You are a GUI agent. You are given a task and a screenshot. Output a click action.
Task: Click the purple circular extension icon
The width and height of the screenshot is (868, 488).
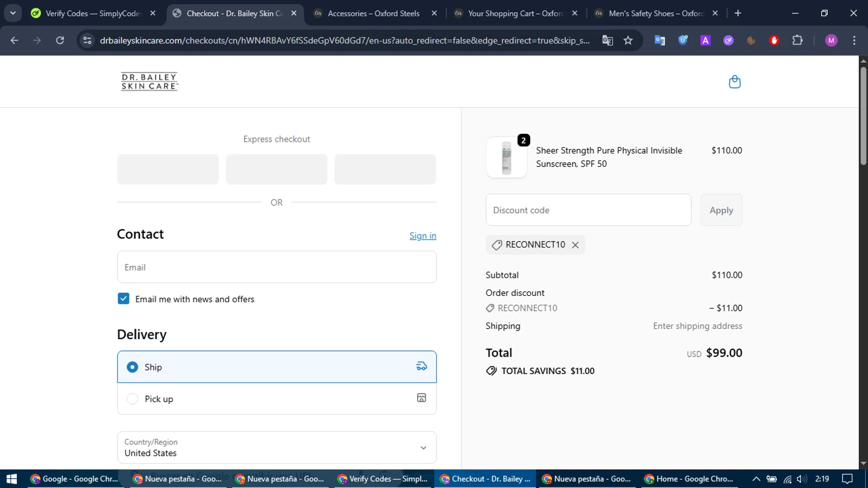pyautogui.click(x=729, y=41)
